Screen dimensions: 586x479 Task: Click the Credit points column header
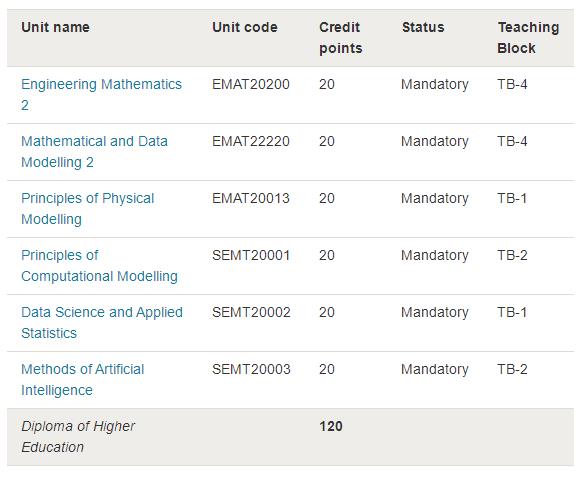(x=340, y=38)
